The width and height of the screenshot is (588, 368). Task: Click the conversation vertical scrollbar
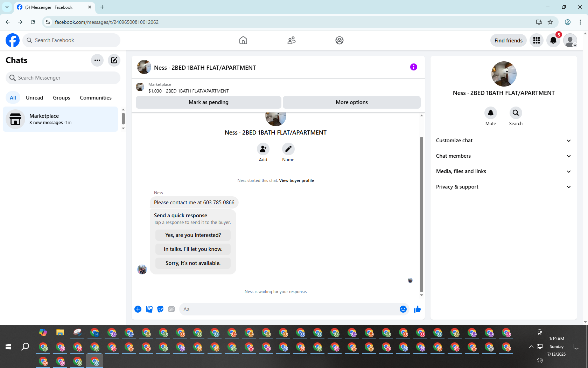421,214
